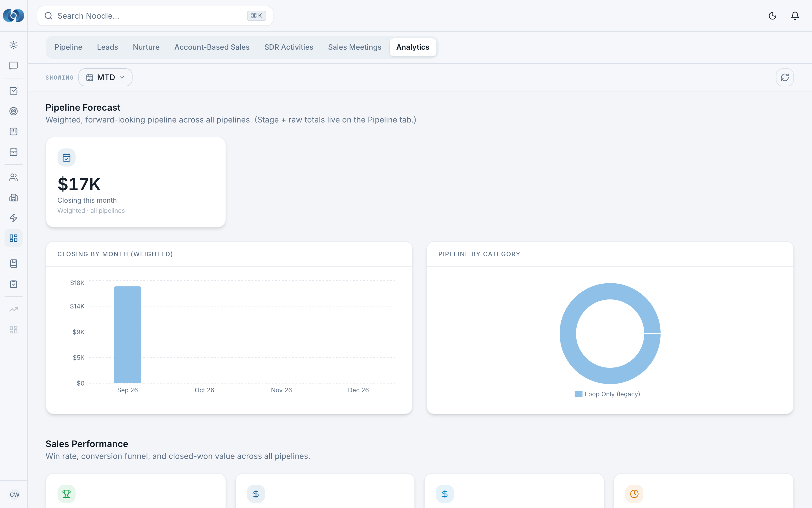Switch to the SDR Activities tab
Viewport: 812px width, 508px height.
click(289, 47)
